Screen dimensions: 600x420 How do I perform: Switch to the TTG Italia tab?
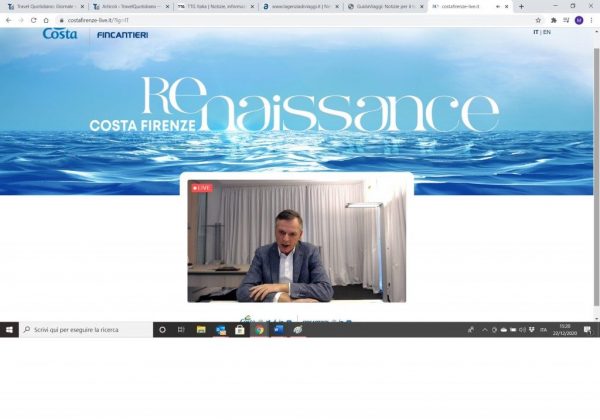(x=215, y=6)
